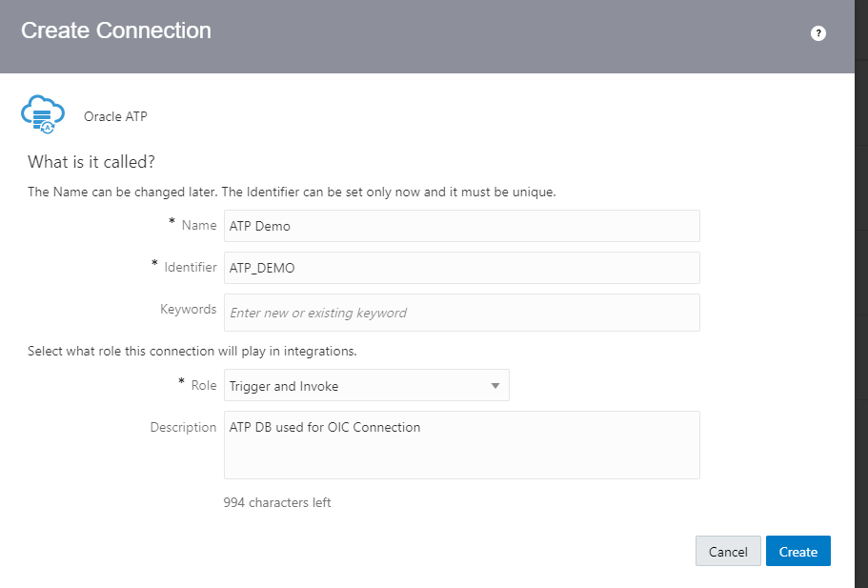868x588 pixels.
Task: Click the help question mark icon
Action: coord(818,33)
